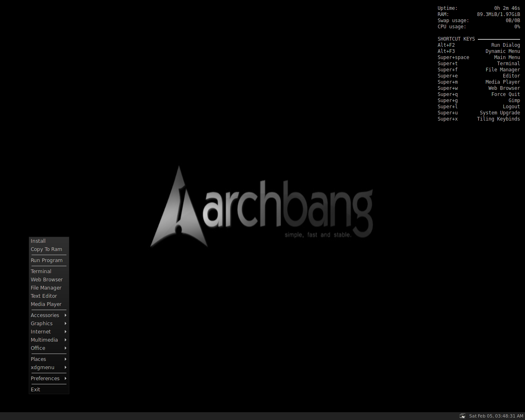
Task: Choose Exit from the menu
Action: pos(49,390)
